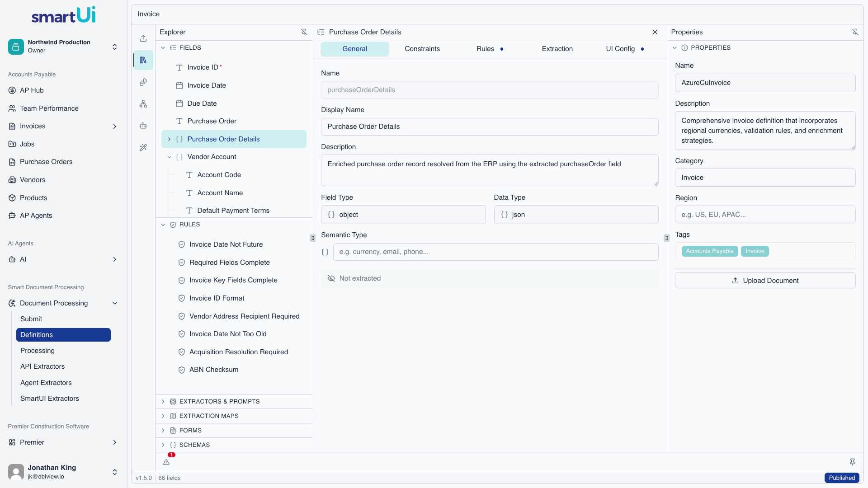Click the Upload Document button

[x=765, y=281]
